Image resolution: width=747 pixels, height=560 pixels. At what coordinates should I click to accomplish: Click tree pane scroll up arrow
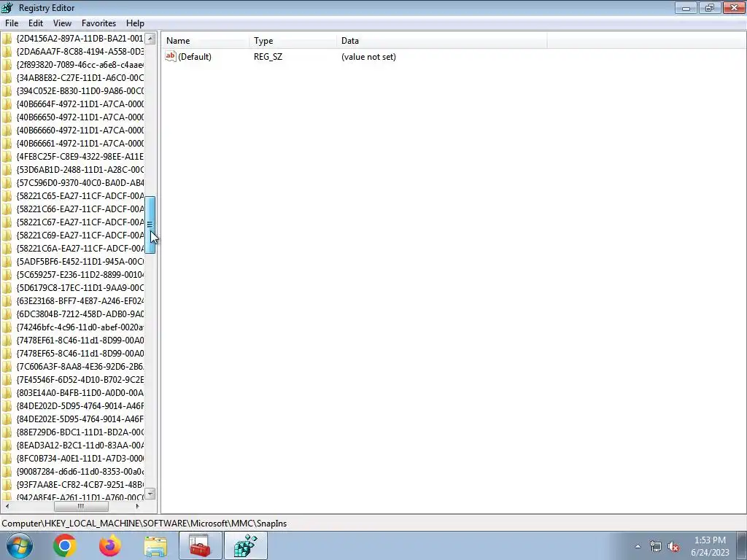click(x=150, y=38)
